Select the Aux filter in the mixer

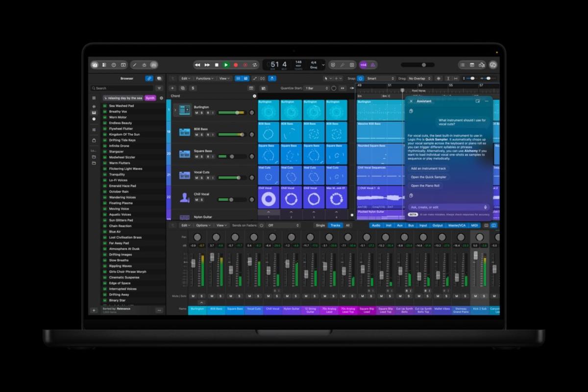[400, 225]
